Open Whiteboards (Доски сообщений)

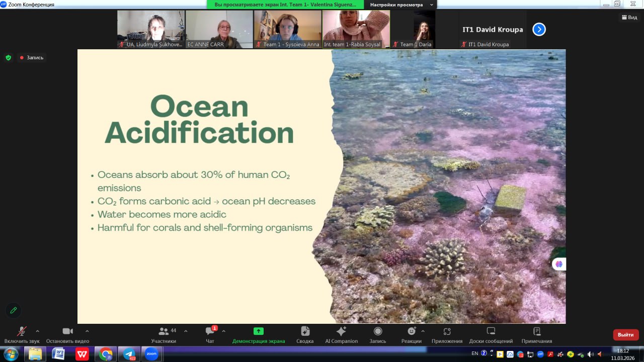(x=491, y=331)
